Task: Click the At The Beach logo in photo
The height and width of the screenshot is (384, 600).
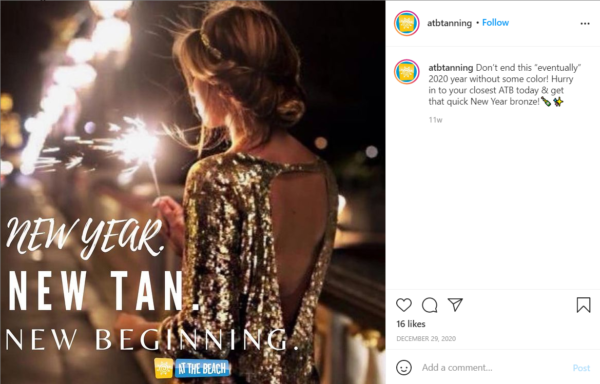Action: point(192,368)
